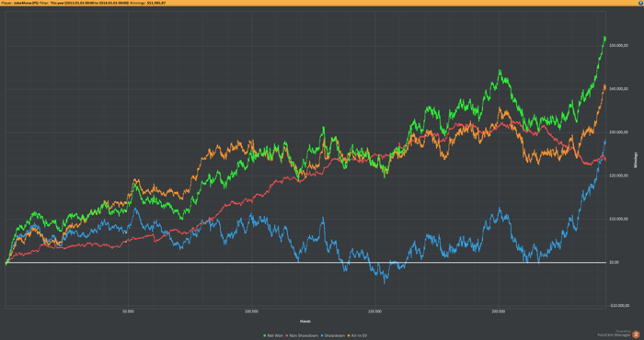The width and height of the screenshot is (644, 340).
Task: Click the -$10.000,00 y-axis label
Action: point(619,305)
